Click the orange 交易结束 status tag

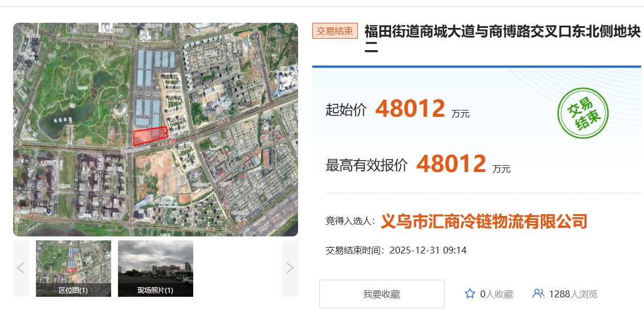(x=335, y=31)
